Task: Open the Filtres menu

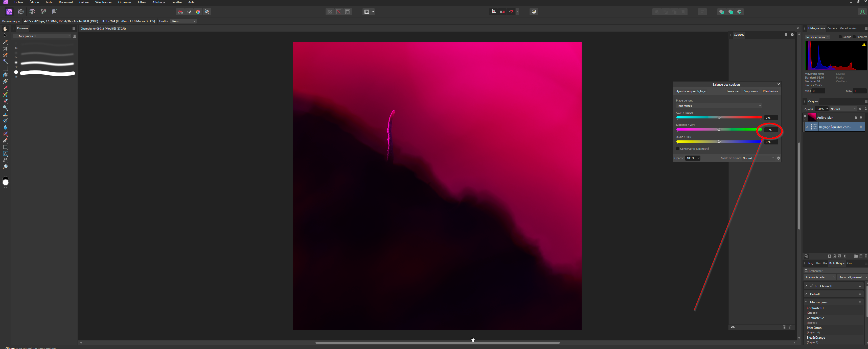Action: 142,2
